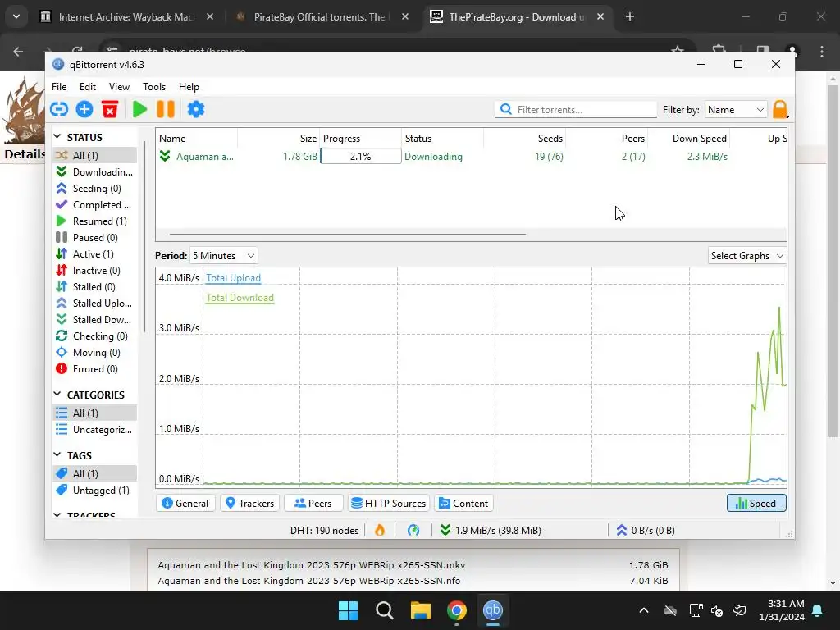Viewport: 840px width, 630px height.
Task: Open Windows Start menu
Action: [x=348, y=610]
